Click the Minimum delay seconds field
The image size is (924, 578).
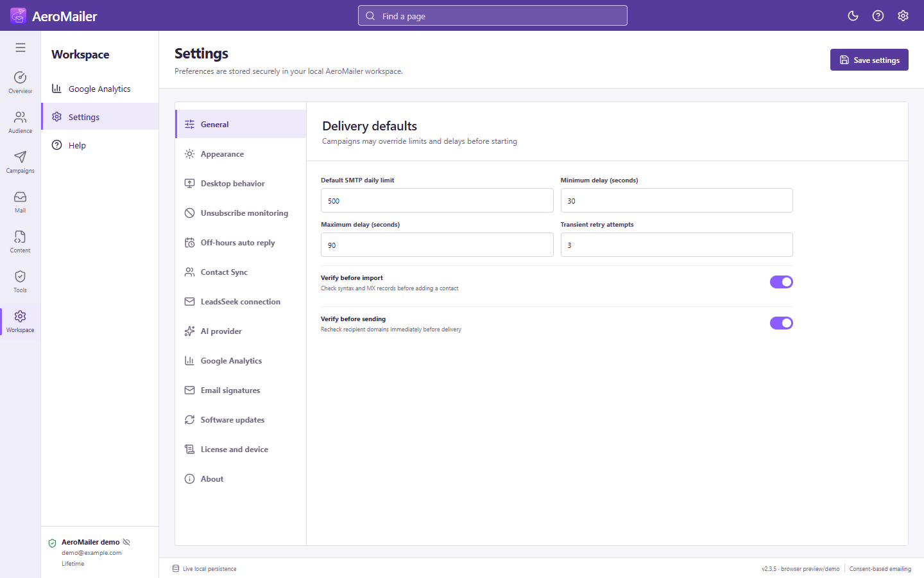(677, 200)
